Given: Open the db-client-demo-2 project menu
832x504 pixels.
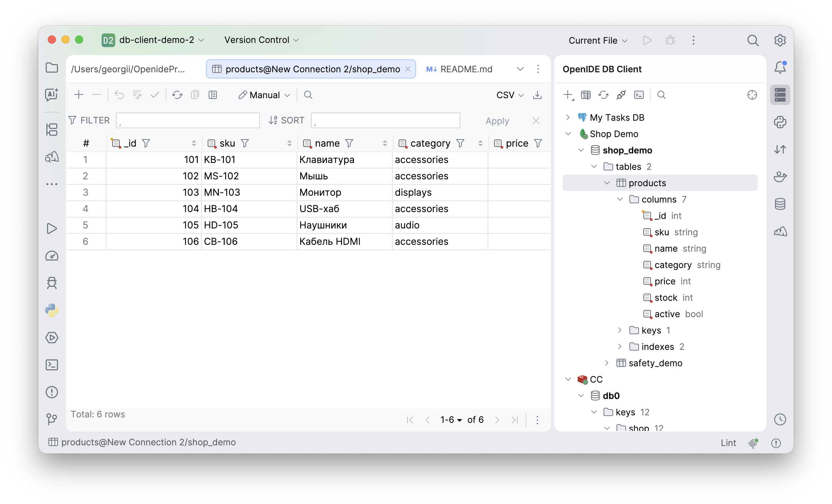Looking at the screenshot, I should coord(153,40).
